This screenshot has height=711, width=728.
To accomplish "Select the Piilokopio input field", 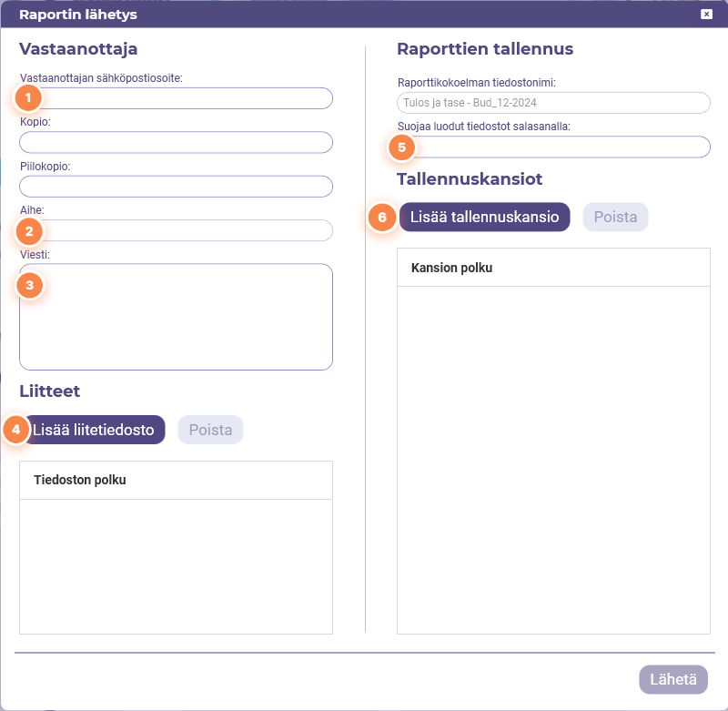I will (176, 187).
